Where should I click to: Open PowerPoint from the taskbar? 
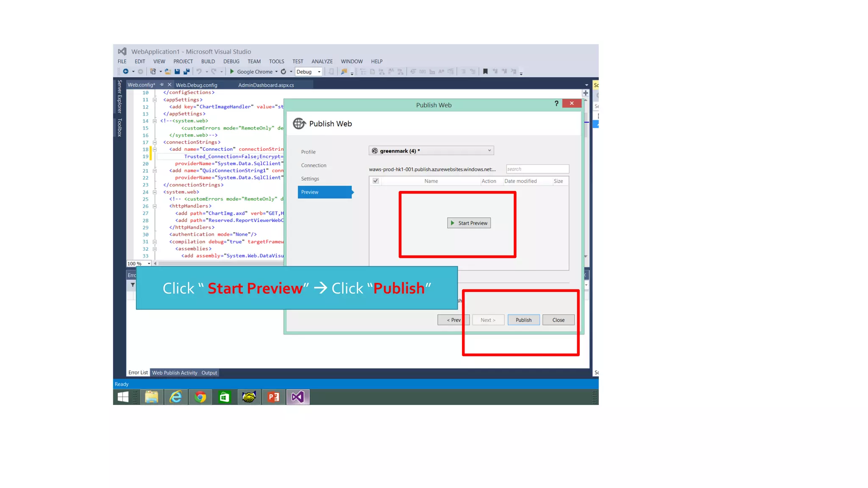(x=274, y=397)
